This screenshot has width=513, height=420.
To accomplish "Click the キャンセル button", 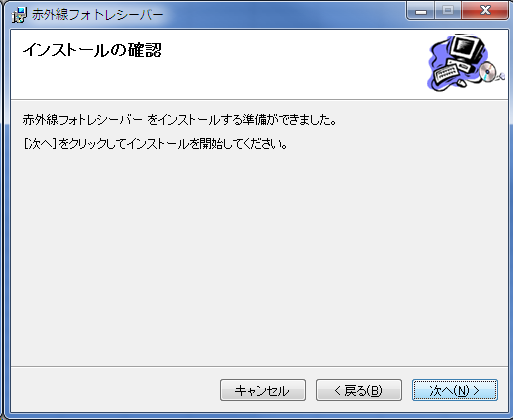I will click(x=263, y=390).
